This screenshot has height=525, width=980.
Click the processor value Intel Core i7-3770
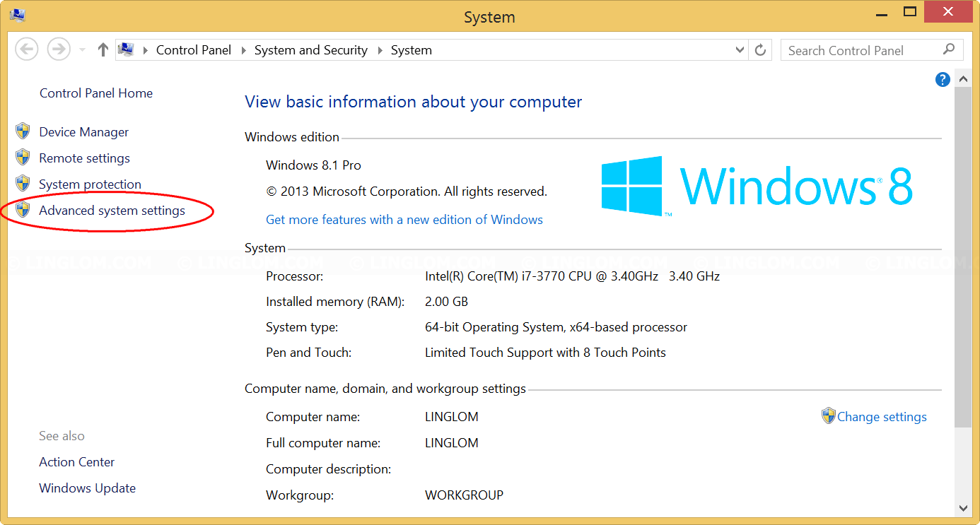point(573,276)
